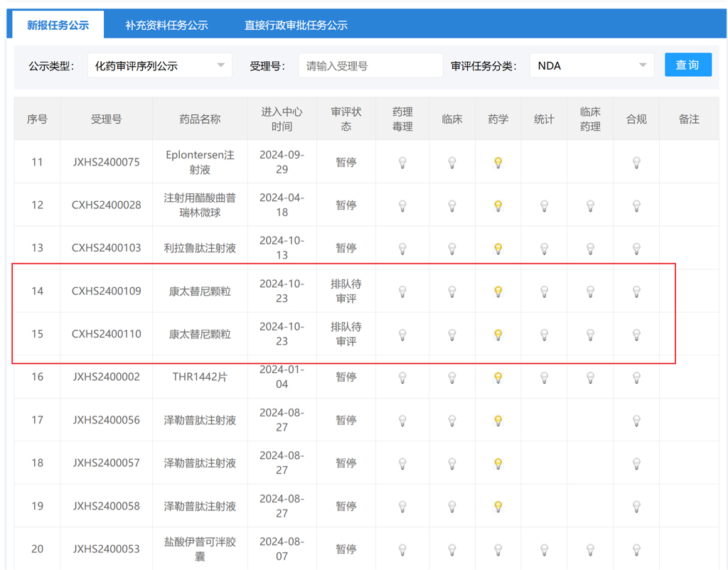Click 临床 bulb for CXHS2400110
728x570 pixels.
point(451,335)
